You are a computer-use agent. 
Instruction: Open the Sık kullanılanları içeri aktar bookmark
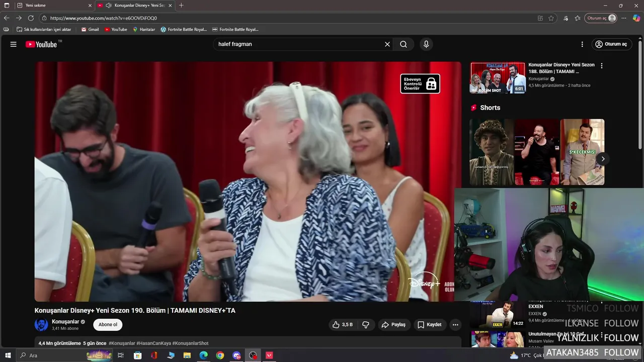pos(44,30)
